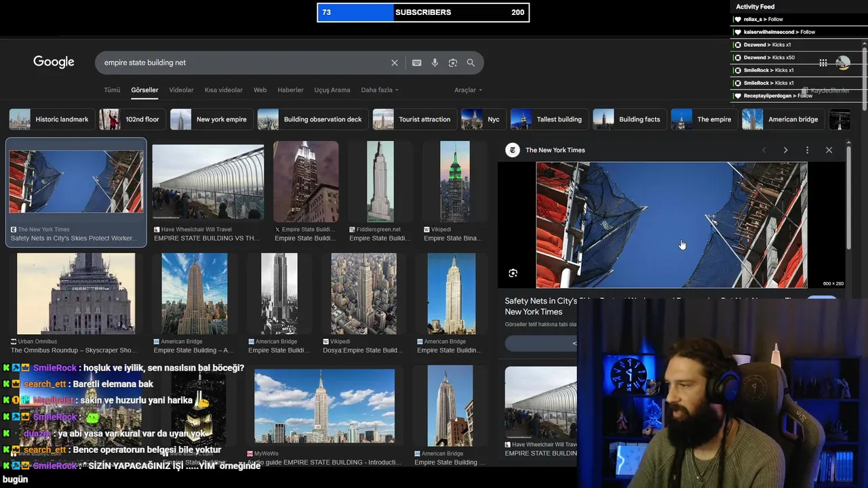Filter by Building facts chip
This screenshot has width=868, height=488.
click(x=630, y=119)
